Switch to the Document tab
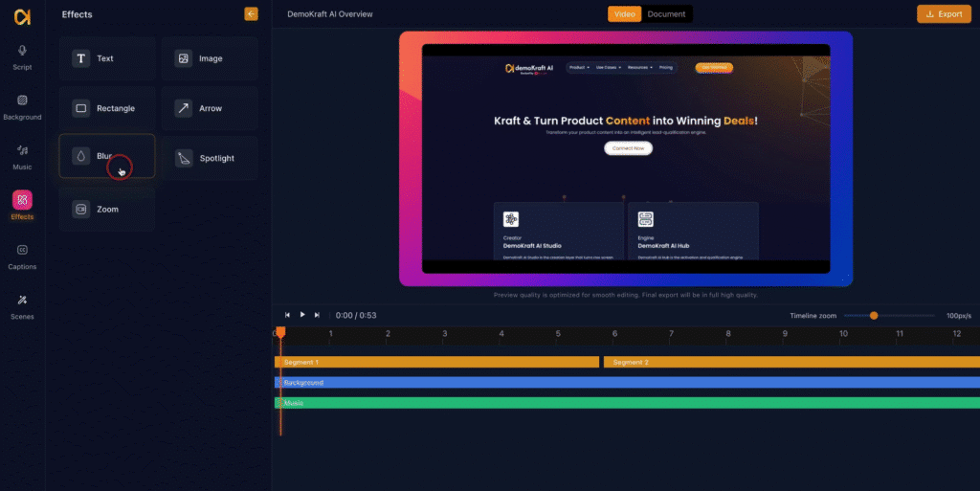 [x=666, y=14]
